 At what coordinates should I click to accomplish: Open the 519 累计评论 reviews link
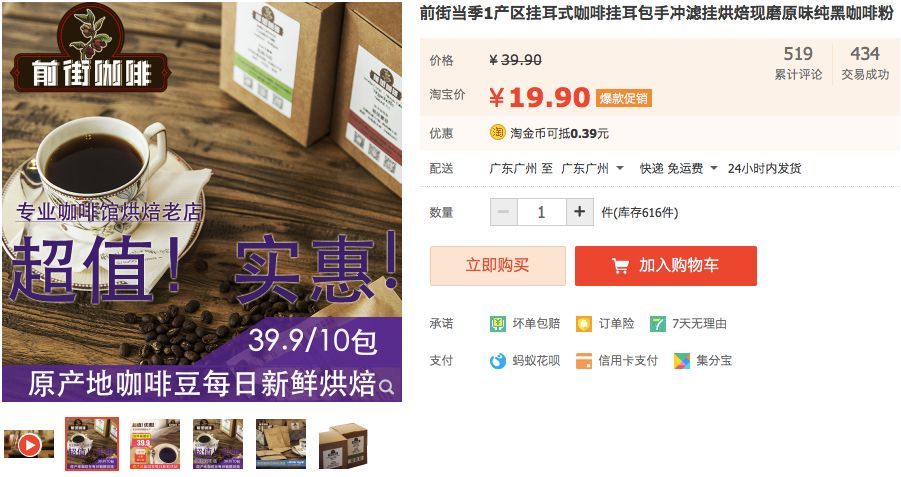(x=798, y=63)
